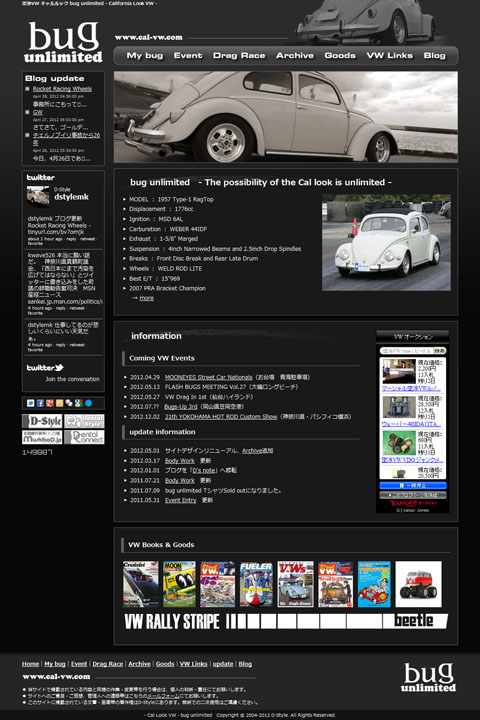Viewport: 480px width, 720px height.
Task: Open the Goods navigation tab
Action: point(340,56)
